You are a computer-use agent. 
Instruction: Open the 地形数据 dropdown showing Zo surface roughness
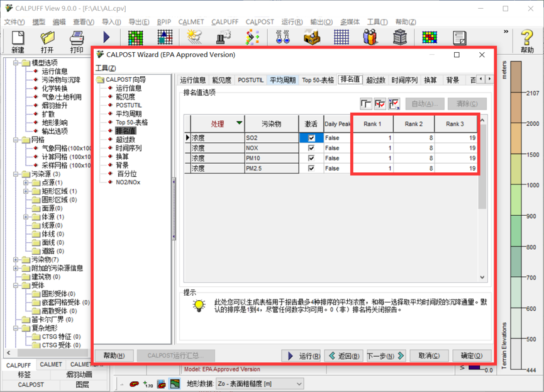point(260,384)
